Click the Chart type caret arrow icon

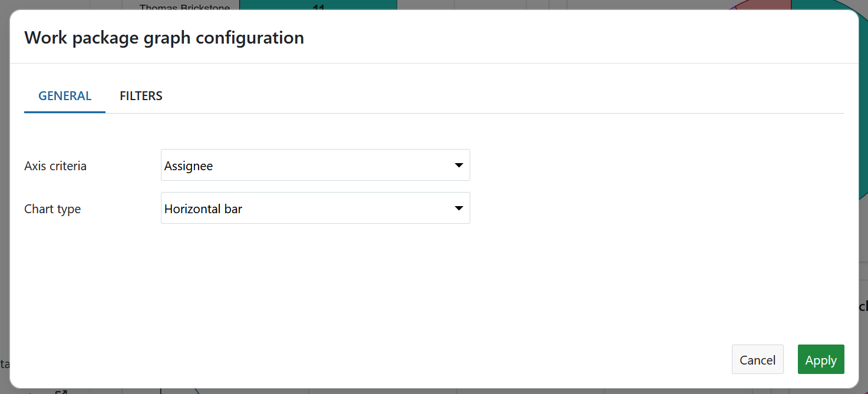pos(458,208)
